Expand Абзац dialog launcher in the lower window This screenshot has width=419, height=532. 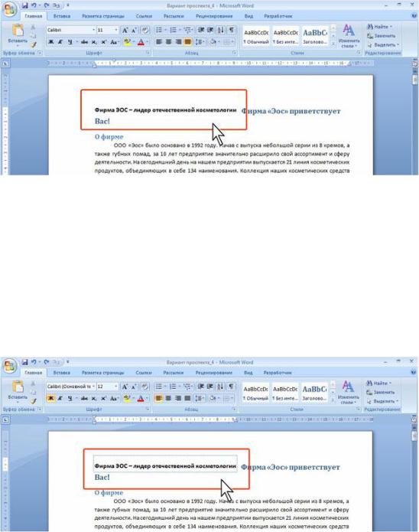point(234,410)
